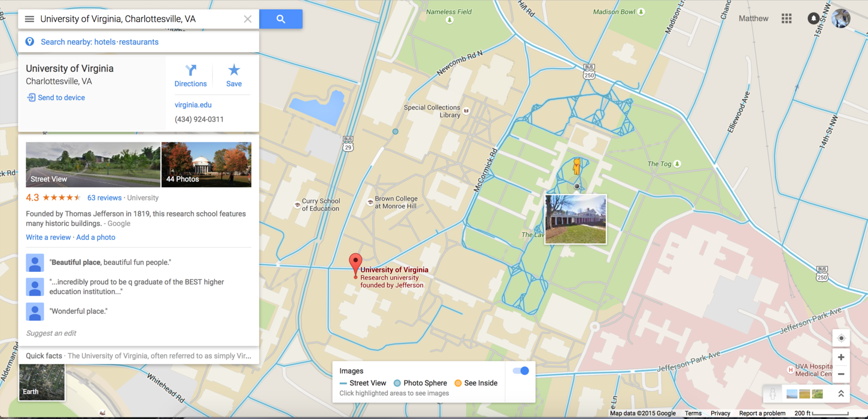Expand Quick facts section
The width and height of the screenshot is (868, 419).
point(138,356)
